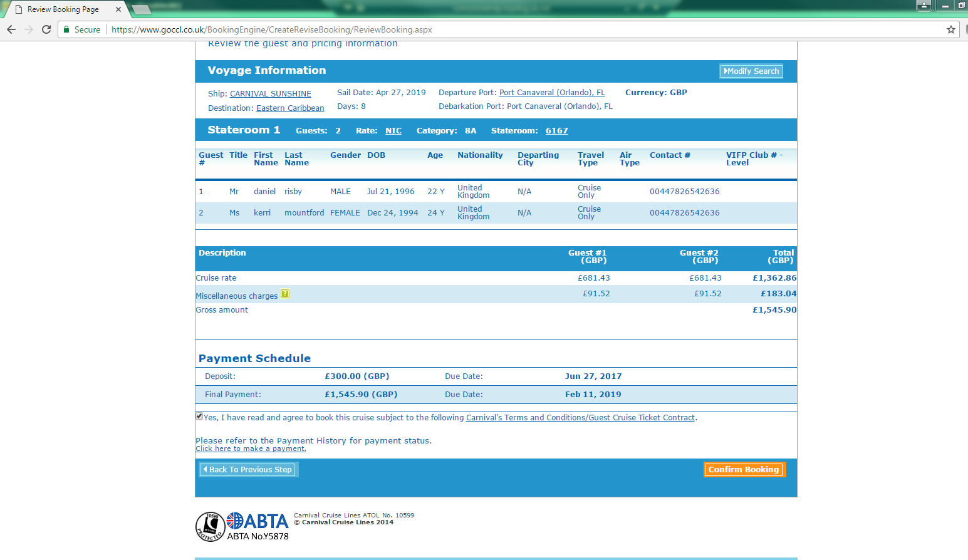
Task: Click the Confirm Booking button
Action: click(x=744, y=470)
